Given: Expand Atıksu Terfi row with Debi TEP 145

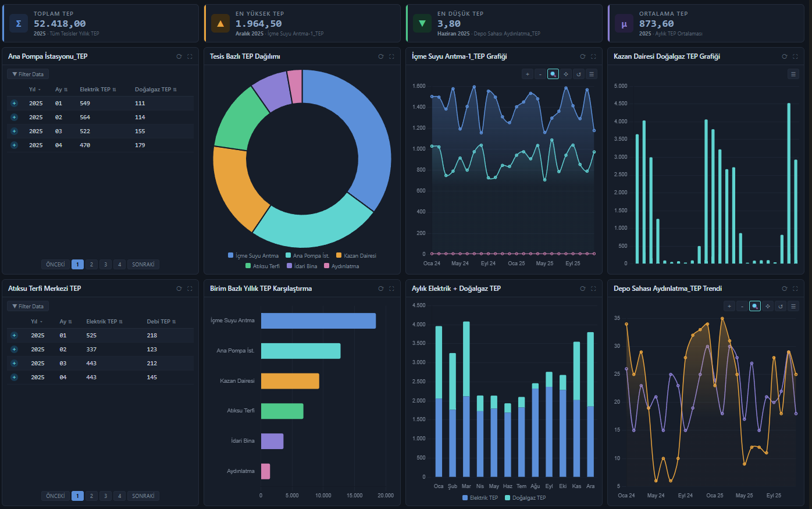Looking at the screenshot, I should click(14, 378).
